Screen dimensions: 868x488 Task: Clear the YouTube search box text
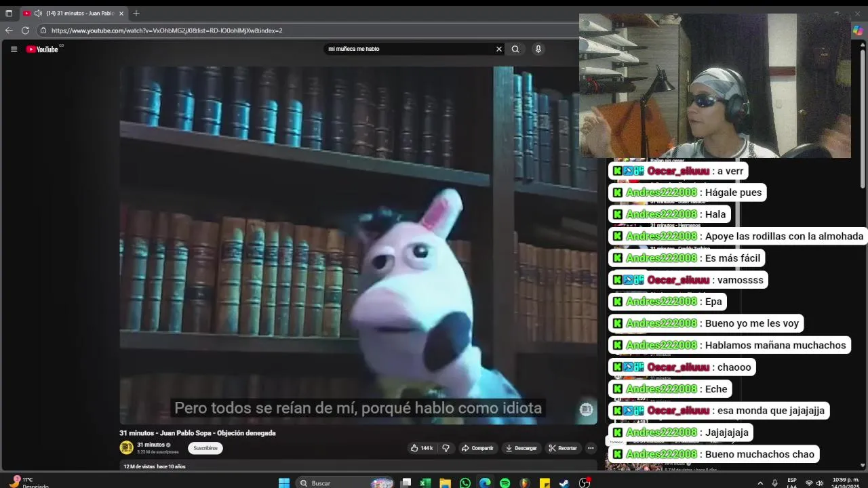499,49
